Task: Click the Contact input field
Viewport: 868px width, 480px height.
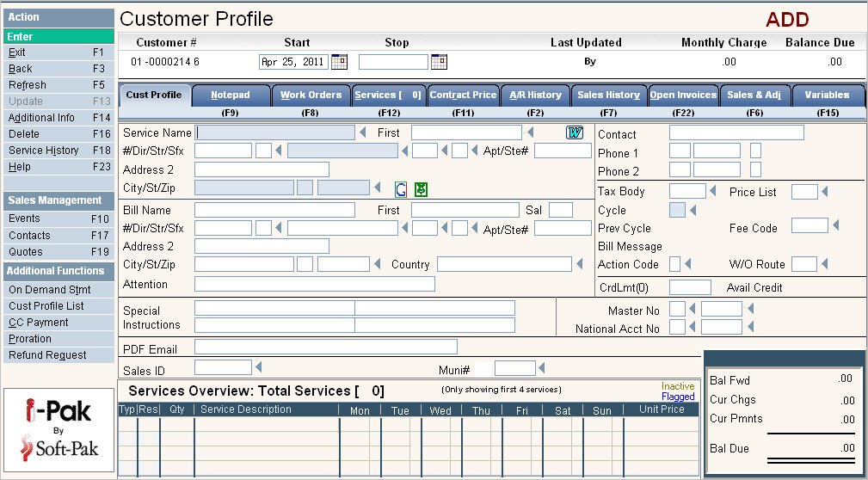Action: [x=736, y=132]
